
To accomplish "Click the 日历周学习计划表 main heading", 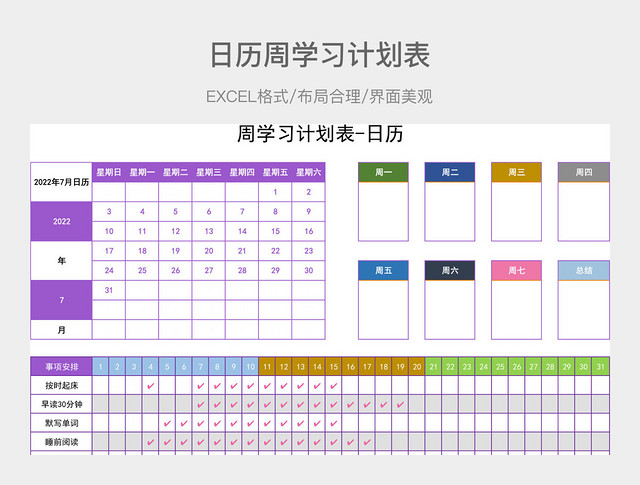I will [320, 55].
